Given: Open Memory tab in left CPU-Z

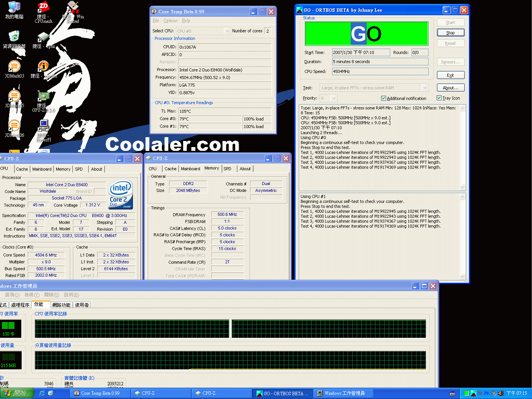Looking at the screenshot, I should click(x=63, y=169).
